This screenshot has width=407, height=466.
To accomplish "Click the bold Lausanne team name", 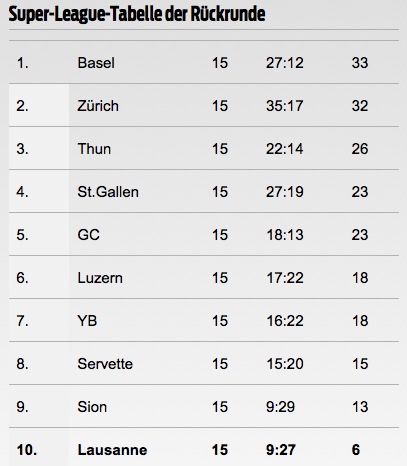I will [112, 450].
